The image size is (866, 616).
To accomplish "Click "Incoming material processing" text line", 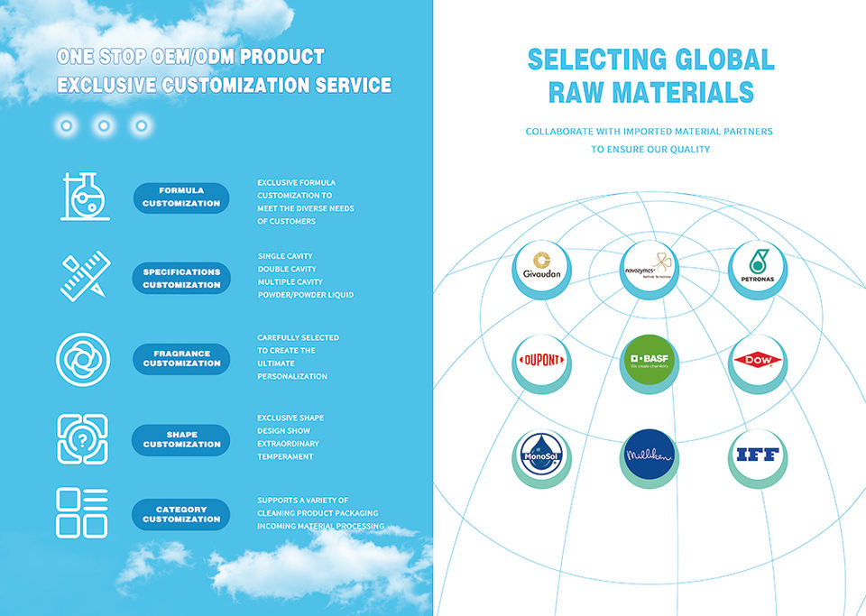I will [320, 526].
